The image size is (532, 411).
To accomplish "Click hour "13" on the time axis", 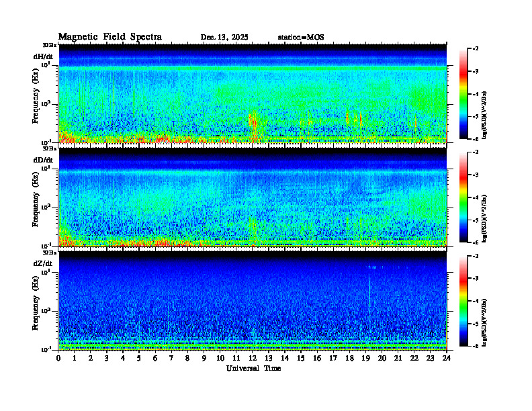I will pyautogui.click(x=269, y=358).
